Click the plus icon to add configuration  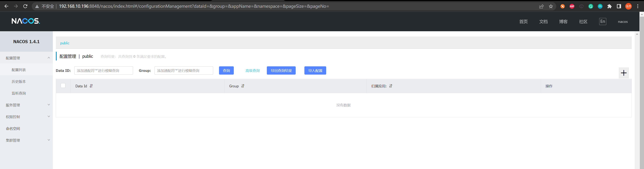click(624, 73)
